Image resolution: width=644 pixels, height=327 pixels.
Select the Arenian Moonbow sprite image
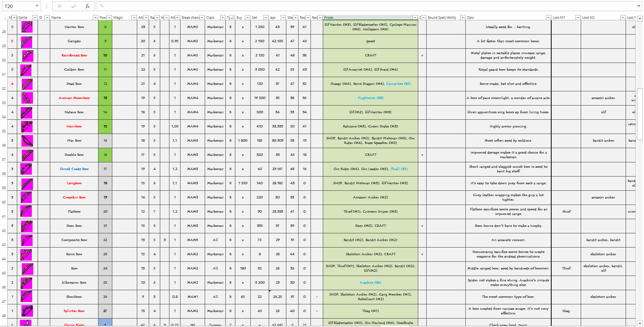pyautogui.click(x=27, y=98)
